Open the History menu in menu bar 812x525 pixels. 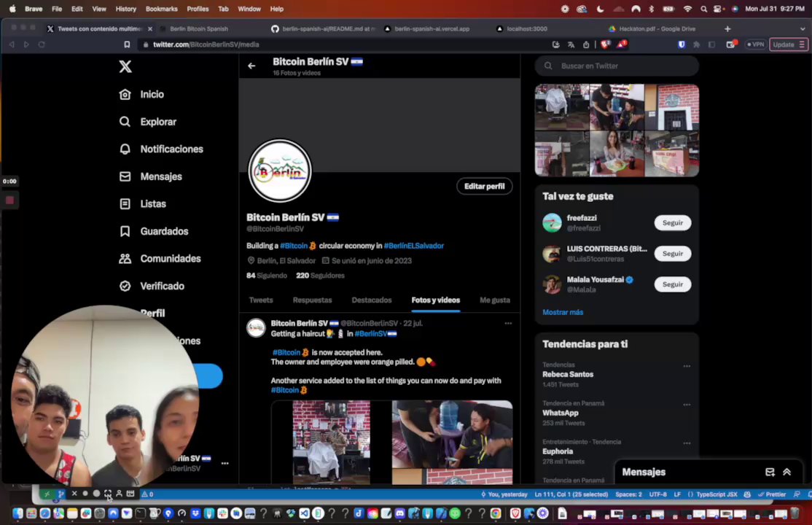click(126, 9)
